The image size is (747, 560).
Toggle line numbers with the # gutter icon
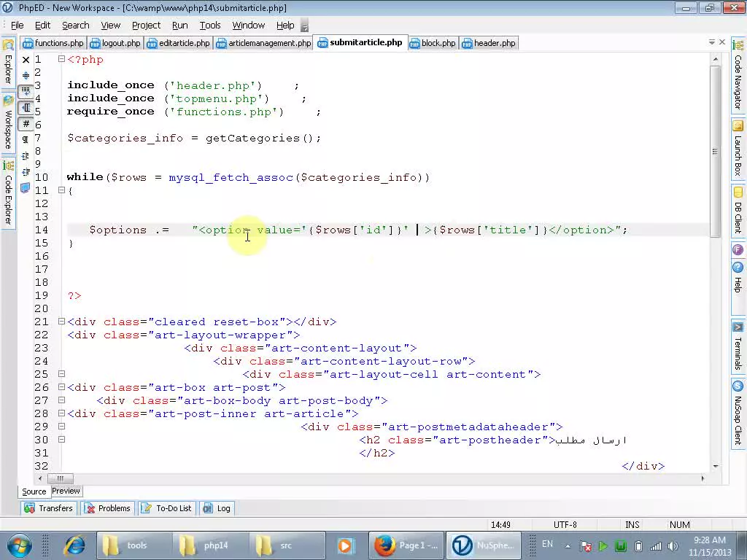(x=26, y=124)
